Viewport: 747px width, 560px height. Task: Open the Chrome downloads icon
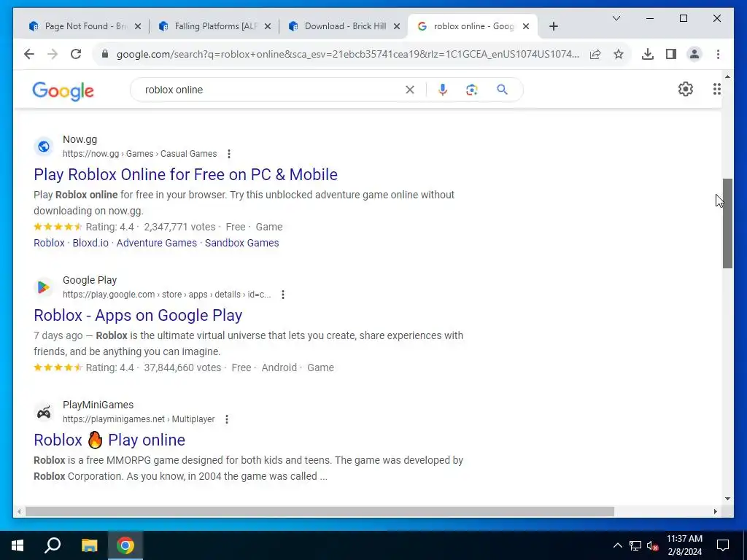(648, 54)
